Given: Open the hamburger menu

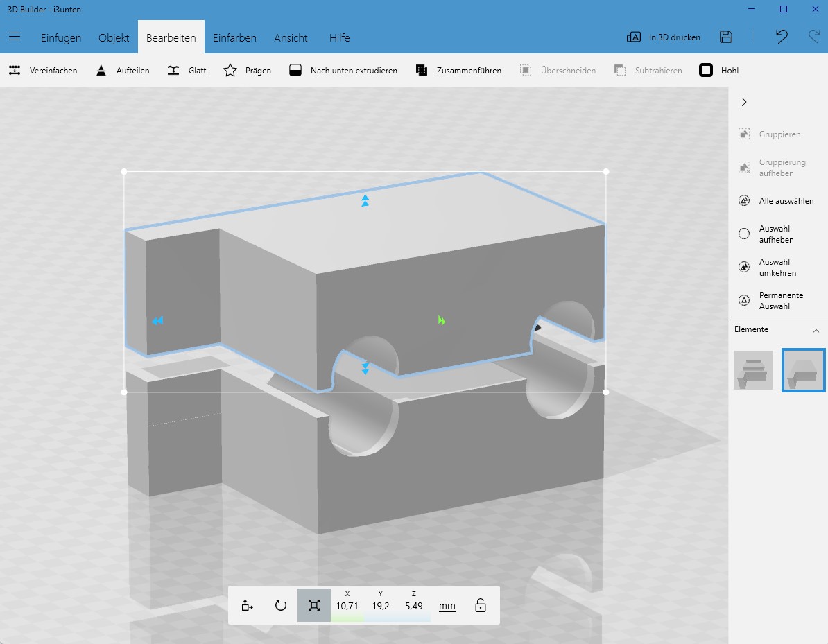Looking at the screenshot, I should coord(15,38).
